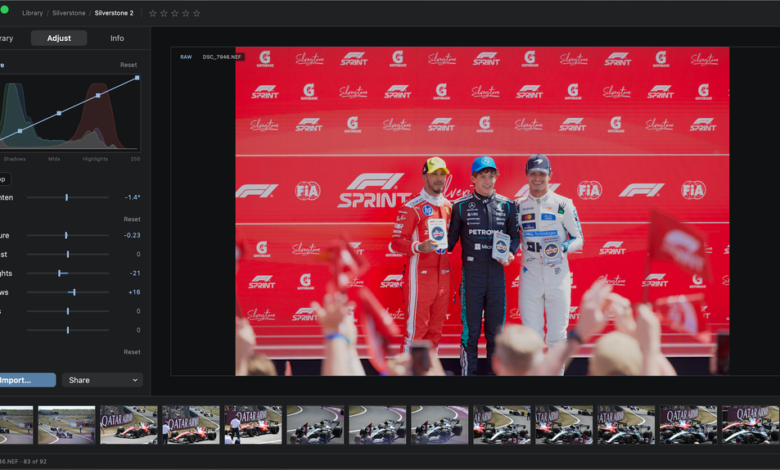
Task: Switch to the Adjust tab
Action: (x=59, y=38)
